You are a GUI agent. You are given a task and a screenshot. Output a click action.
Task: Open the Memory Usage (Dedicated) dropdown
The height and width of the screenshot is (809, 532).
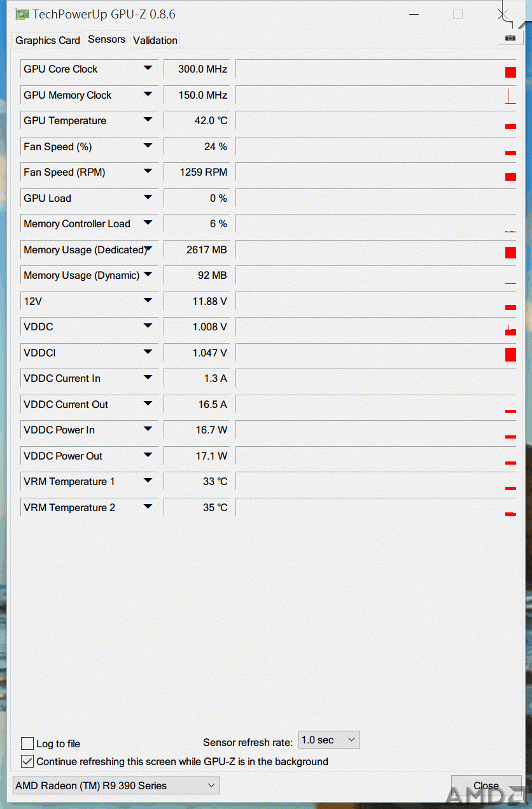(148, 249)
